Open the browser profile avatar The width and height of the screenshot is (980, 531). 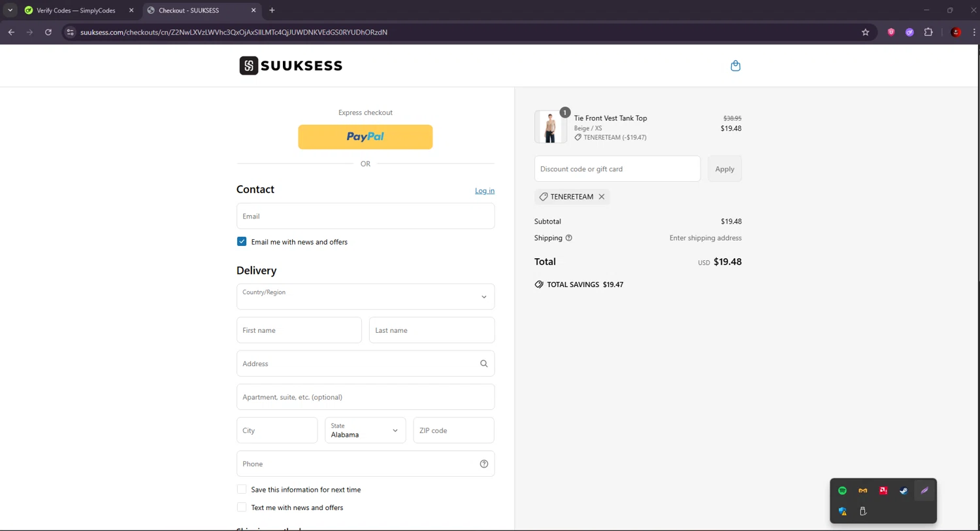(956, 32)
